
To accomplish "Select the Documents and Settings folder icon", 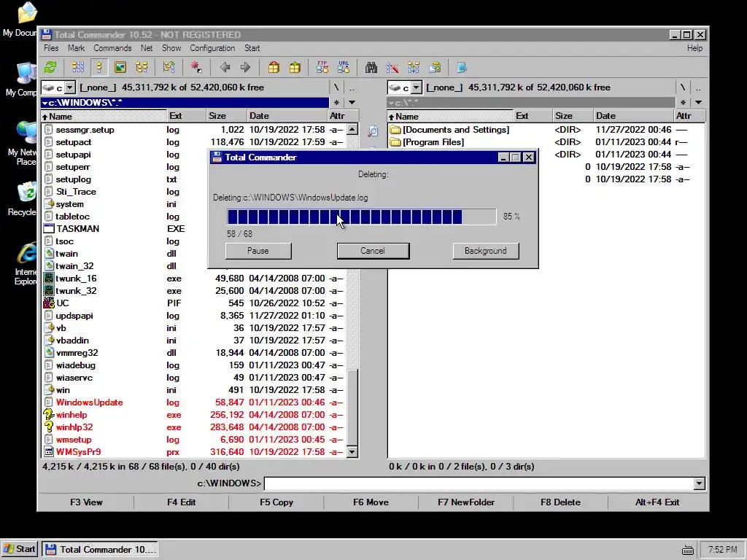I will [x=395, y=130].
